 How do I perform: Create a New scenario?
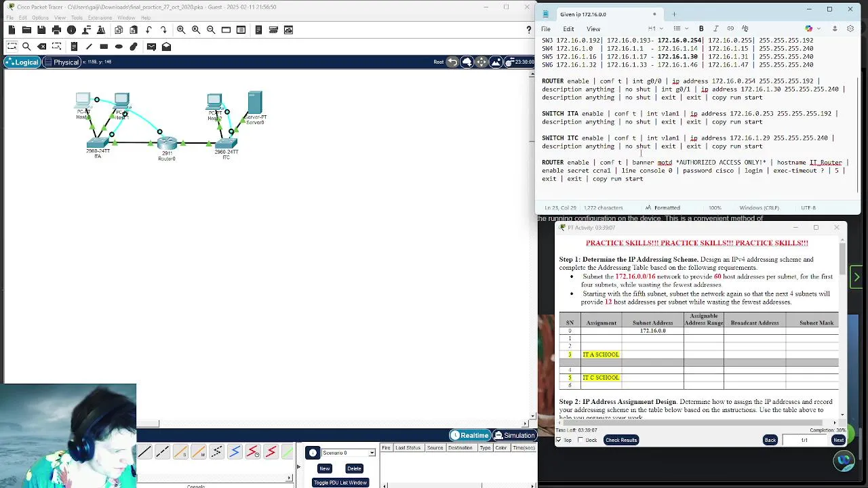coord(325,468)
